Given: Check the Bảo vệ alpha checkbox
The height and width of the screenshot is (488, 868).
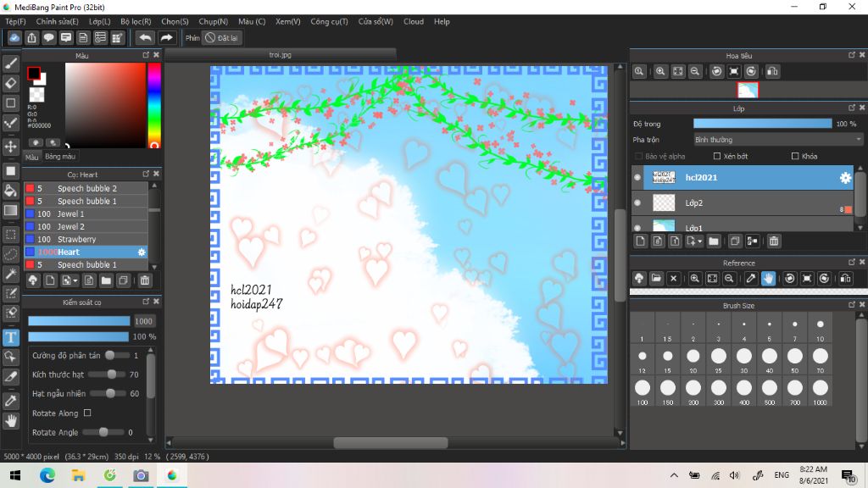Looking at the screenshot, I should 638,157.
